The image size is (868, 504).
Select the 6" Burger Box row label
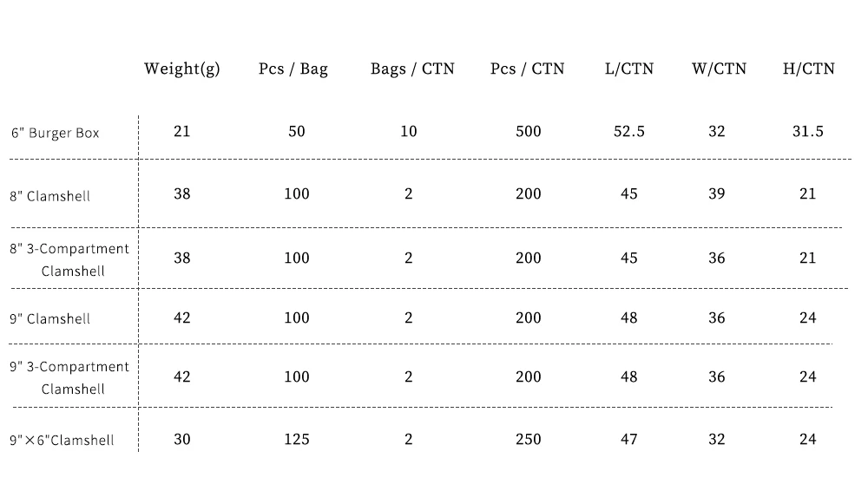pos(56,134)
